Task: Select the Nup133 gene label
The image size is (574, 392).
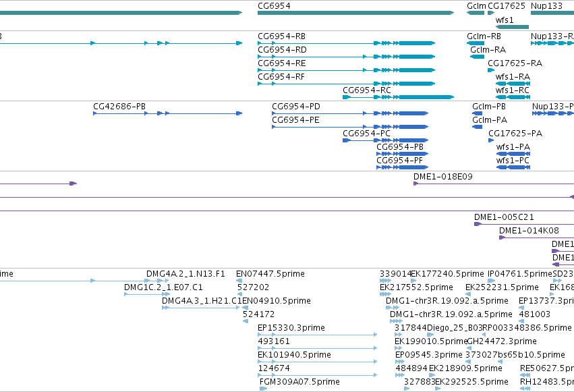Action: point(546,6)
